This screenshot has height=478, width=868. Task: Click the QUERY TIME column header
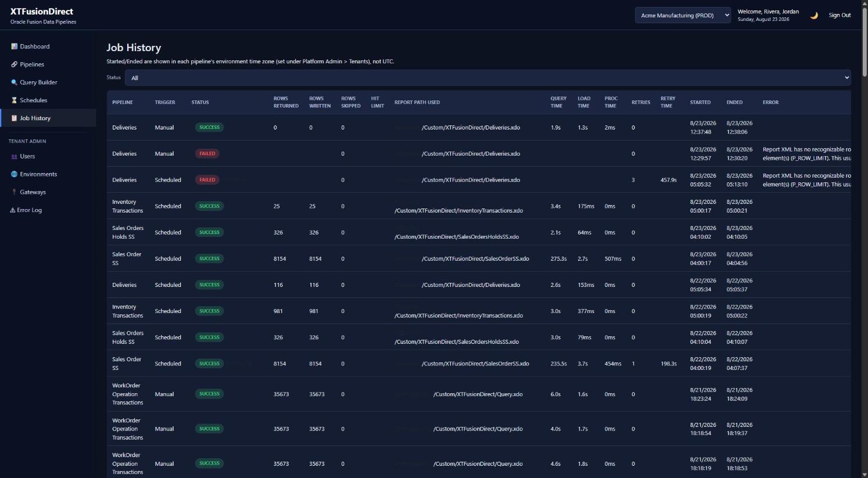pyautogui.click(x=558, y=102)
